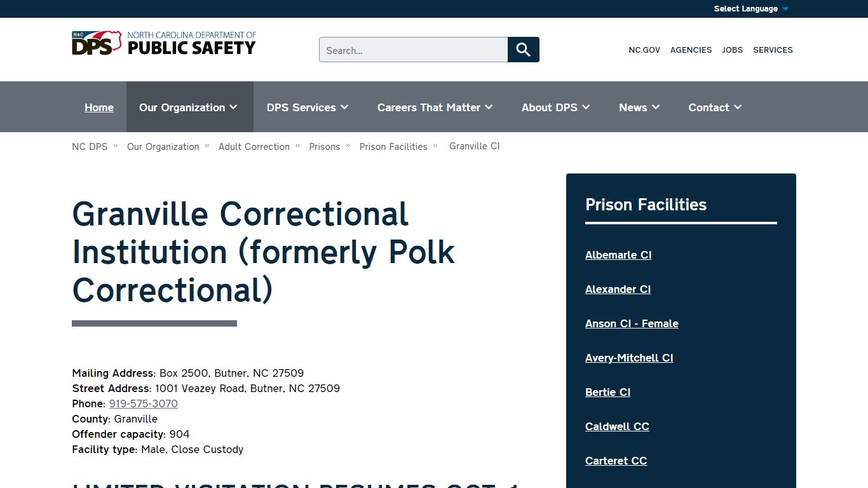Open Carteret CC facility link

(x=616, y=461)
